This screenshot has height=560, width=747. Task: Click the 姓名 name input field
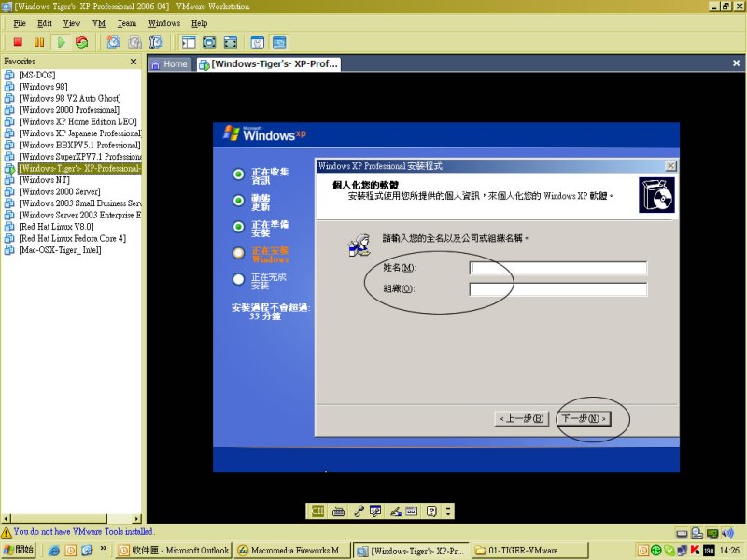(557, 268)
